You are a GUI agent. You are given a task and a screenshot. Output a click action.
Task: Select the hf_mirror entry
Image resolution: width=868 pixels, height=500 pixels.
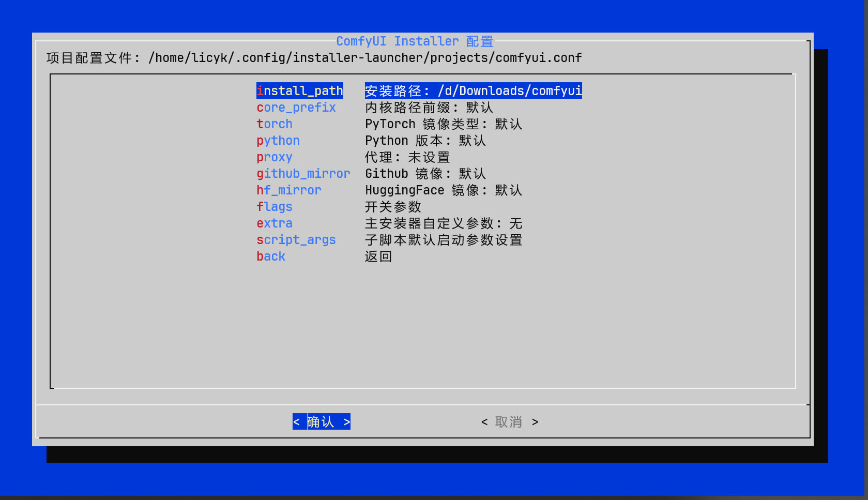289,190
